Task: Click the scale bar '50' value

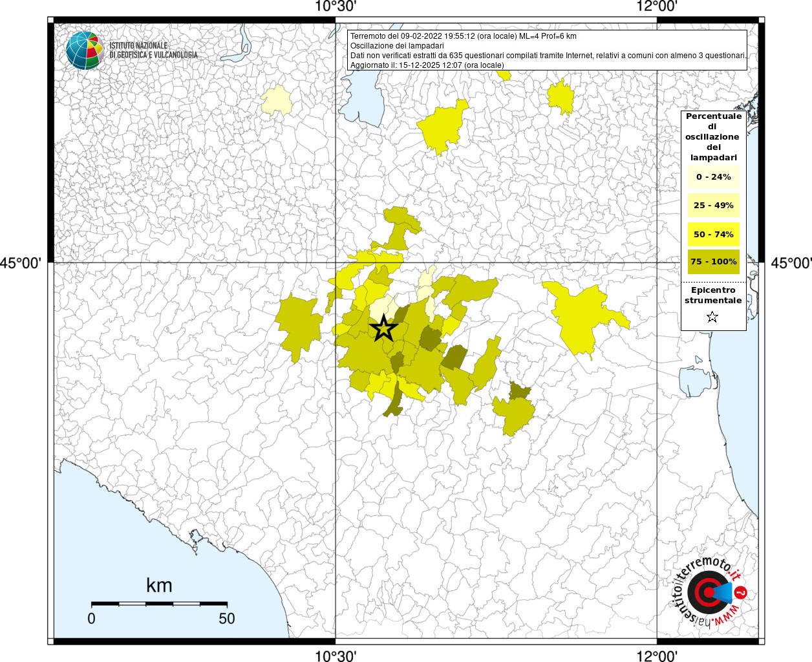Action: pyautogui.click(x=227, y=618)
